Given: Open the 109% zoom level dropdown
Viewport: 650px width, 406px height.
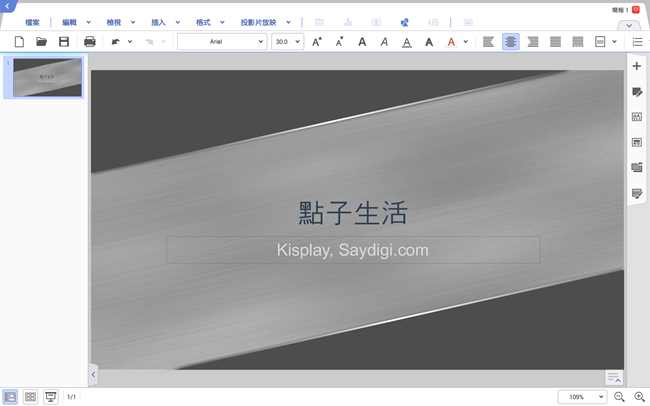Looking at the screenshot, I should click(x=582, y=397).
